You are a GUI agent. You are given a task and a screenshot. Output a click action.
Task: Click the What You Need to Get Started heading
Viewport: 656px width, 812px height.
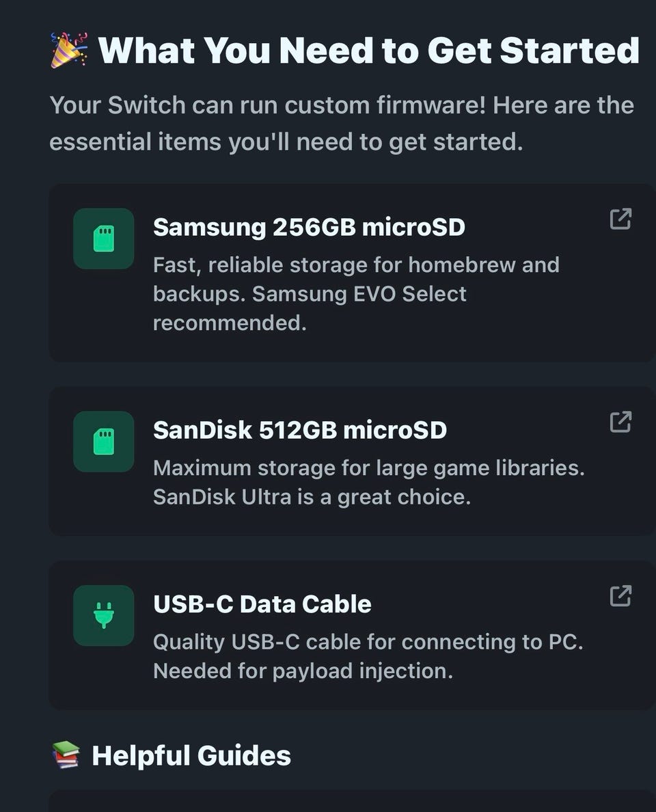[x=369, y=51]
